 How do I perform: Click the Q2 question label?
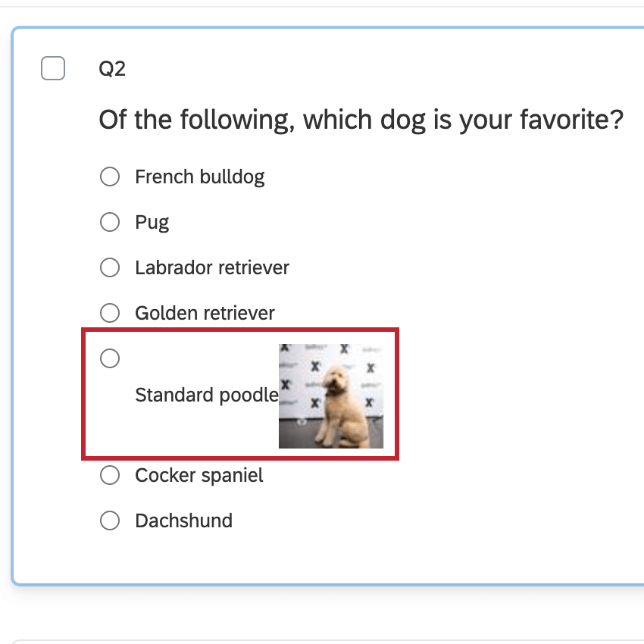pos(114,68)
